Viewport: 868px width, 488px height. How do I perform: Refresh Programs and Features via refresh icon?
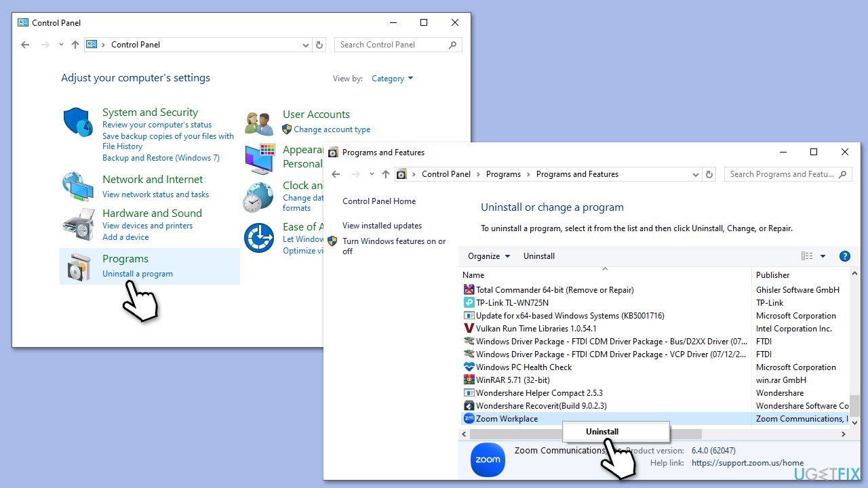tap(709, 174)
